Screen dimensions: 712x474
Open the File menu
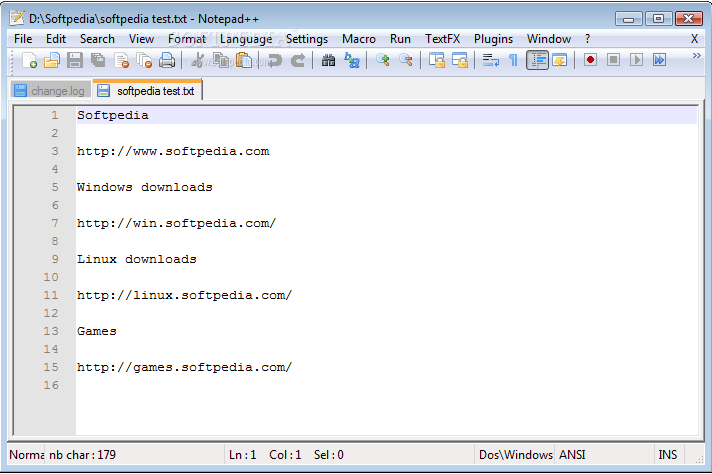click(x=23, y=39)
